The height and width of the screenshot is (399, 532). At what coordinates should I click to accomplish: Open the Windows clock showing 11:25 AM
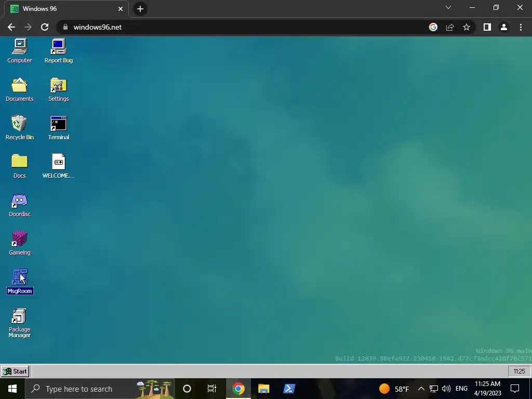click(x=487, y=389)
